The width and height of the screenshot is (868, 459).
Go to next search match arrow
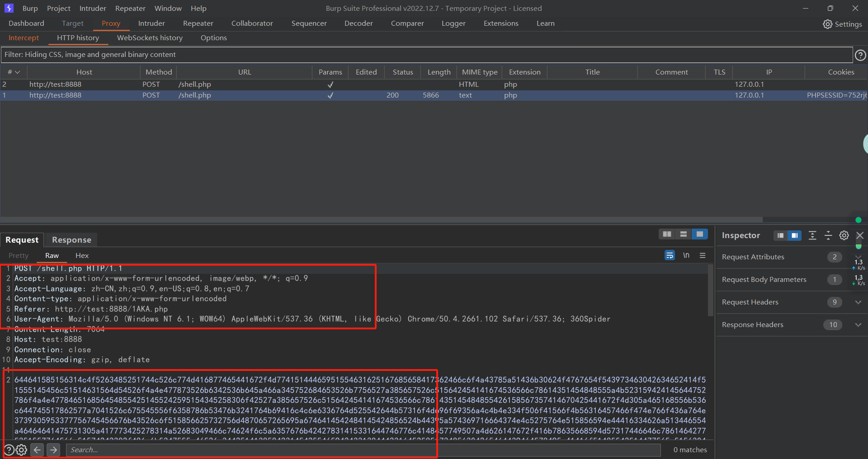click(x=53, y=450)
